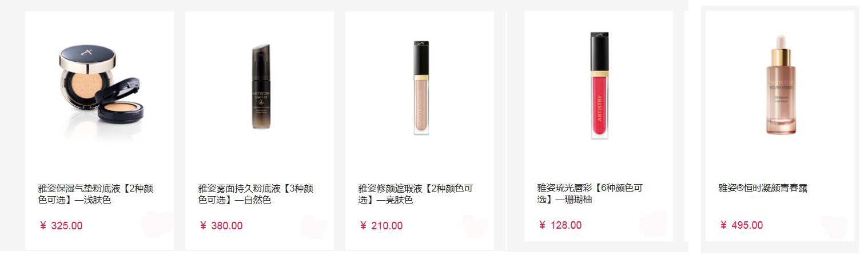View the beige concealer tube product image

(x=422, y=86)
